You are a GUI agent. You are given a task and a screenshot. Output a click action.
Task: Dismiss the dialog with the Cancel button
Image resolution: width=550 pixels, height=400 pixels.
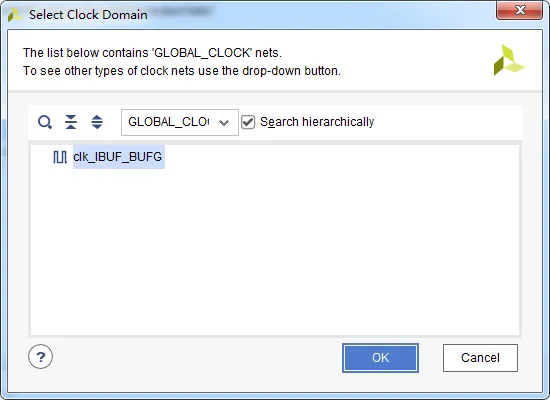click(480, 358)
